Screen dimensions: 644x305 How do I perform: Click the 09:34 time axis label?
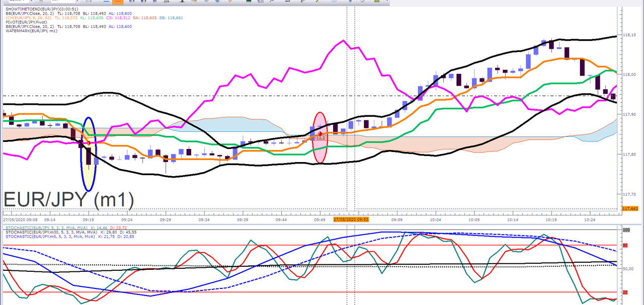tap(204, 219)
